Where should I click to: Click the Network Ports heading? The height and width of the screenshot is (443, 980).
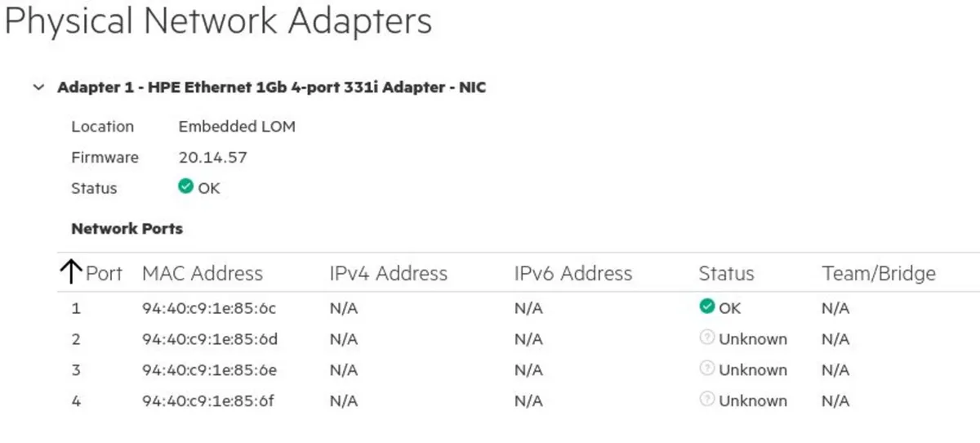[127, 229]
